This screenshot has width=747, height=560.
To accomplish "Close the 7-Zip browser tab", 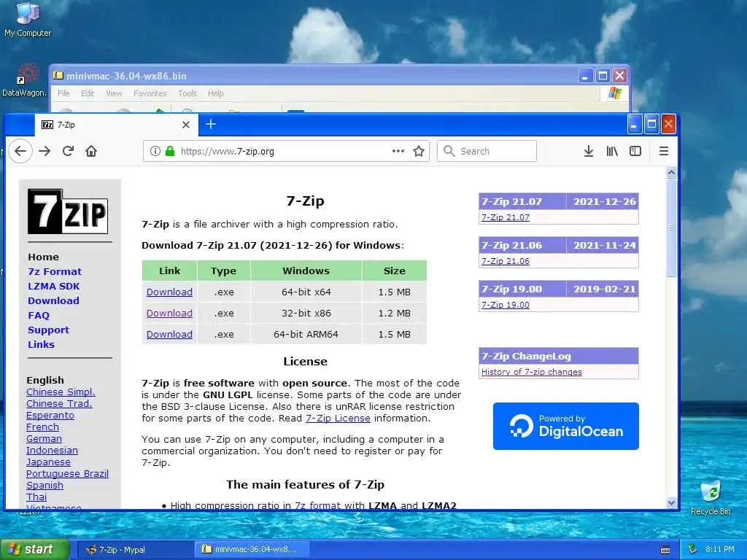I will [x=186, y=125].
